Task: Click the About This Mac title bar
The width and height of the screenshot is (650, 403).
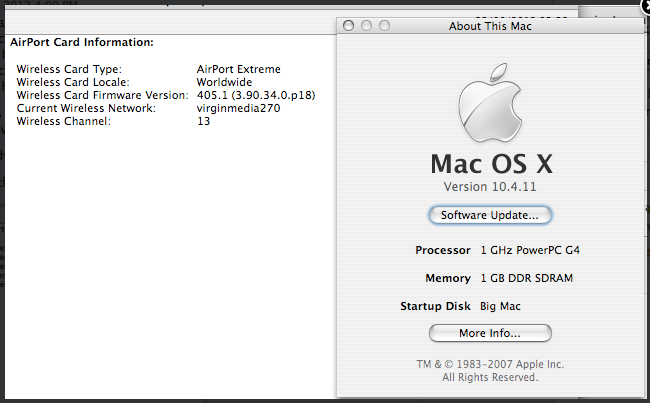Action: coord(490,26)
